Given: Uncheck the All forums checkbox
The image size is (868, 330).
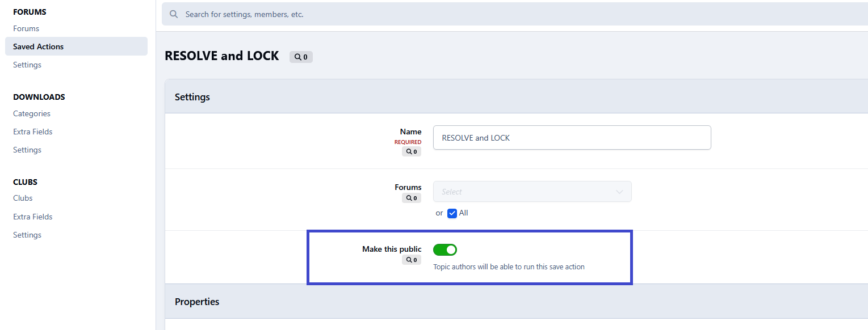Looking at the screenshot, I should click(x=452, y=213).
